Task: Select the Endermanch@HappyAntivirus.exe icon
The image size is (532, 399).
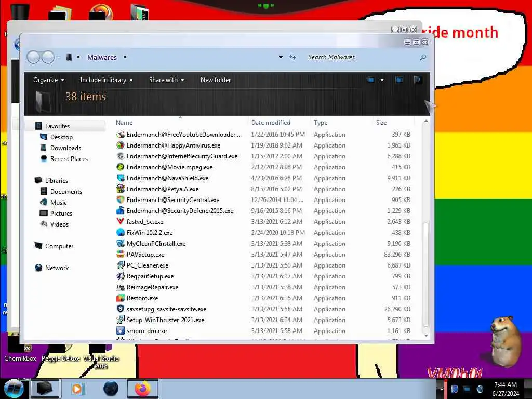Action: pos(121,145)
